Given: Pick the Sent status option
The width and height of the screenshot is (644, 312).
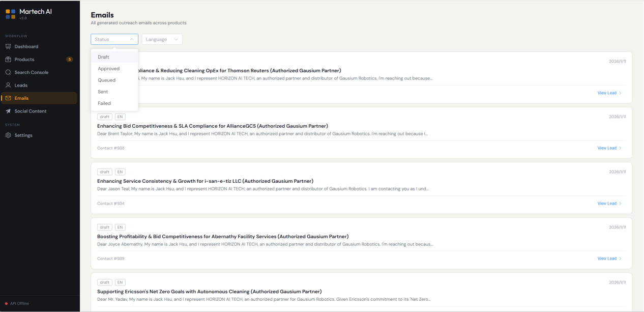Looking at the screenshot, I should click(x=114, y=92).
